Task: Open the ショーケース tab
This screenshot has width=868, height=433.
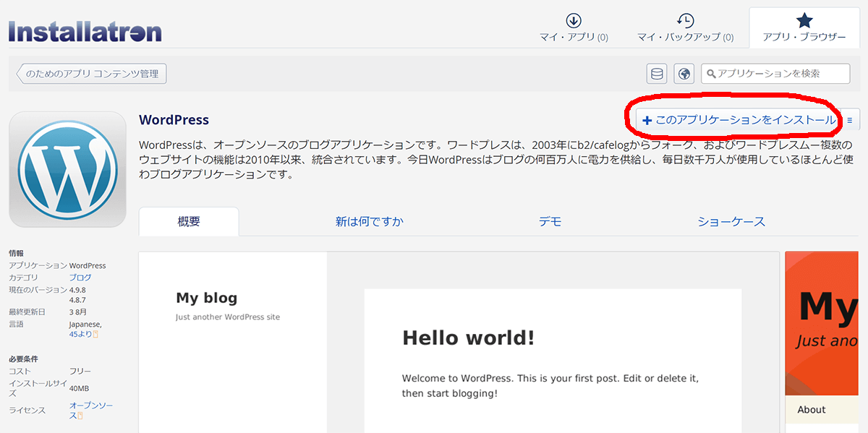Action: click(731, 222)
